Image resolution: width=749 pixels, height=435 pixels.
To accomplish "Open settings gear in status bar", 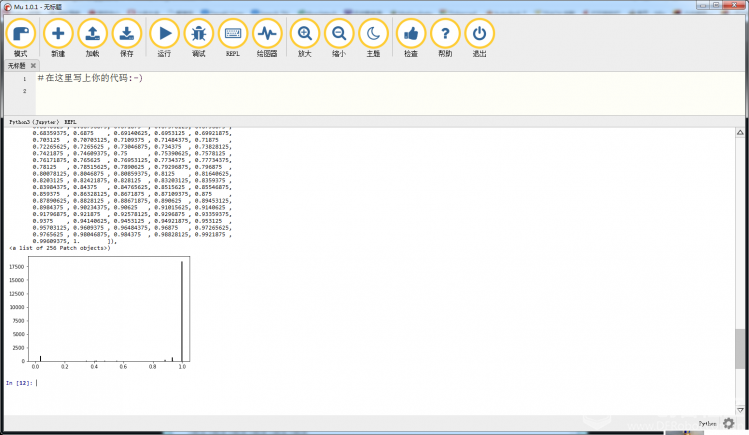I will coord(728,423).
